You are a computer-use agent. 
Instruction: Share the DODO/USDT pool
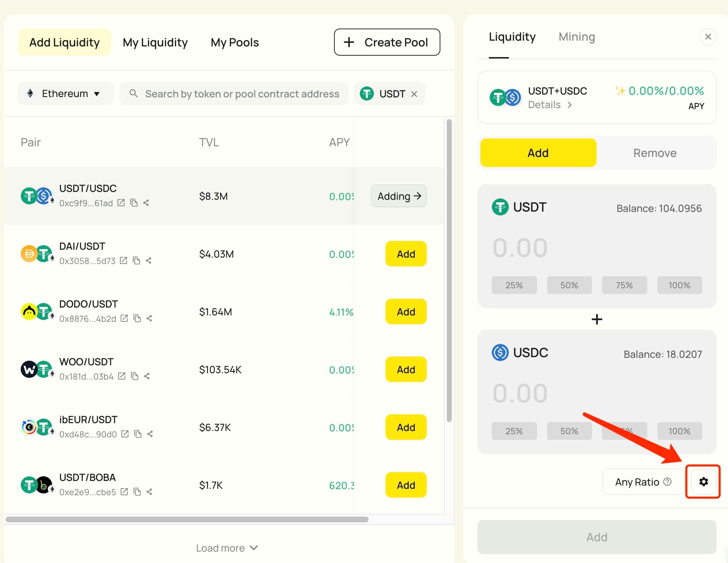click(x=149, y=318)
